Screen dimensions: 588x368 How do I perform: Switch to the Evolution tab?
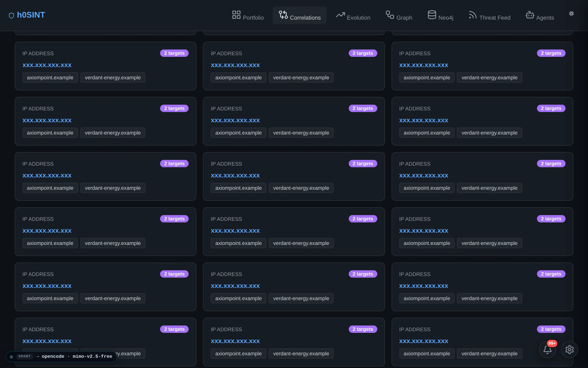click(x=353, y=15)
